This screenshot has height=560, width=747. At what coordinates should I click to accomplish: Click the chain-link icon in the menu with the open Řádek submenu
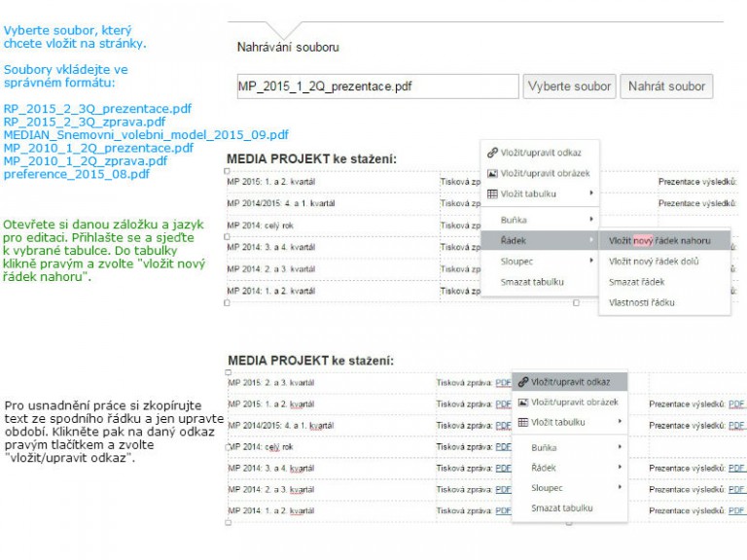492,153
